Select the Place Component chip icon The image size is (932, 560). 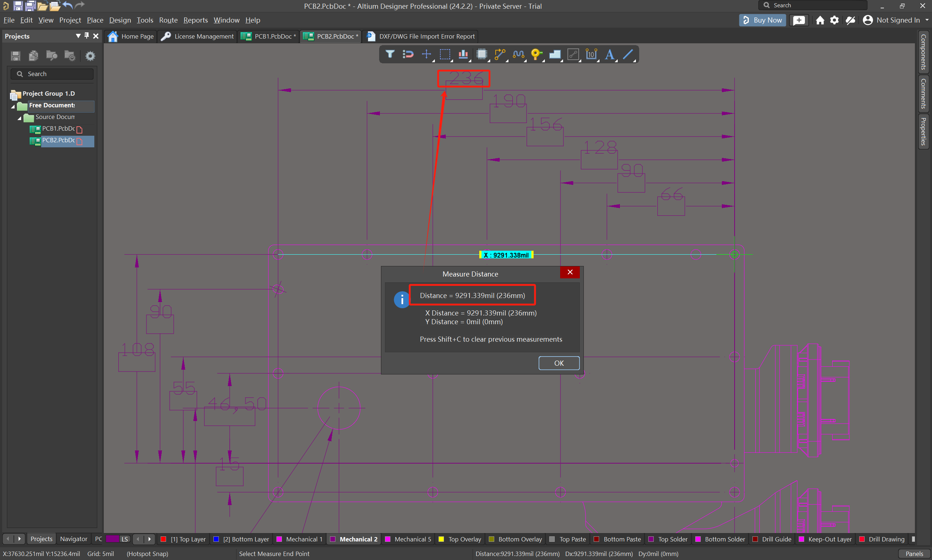tap(481, 54)
